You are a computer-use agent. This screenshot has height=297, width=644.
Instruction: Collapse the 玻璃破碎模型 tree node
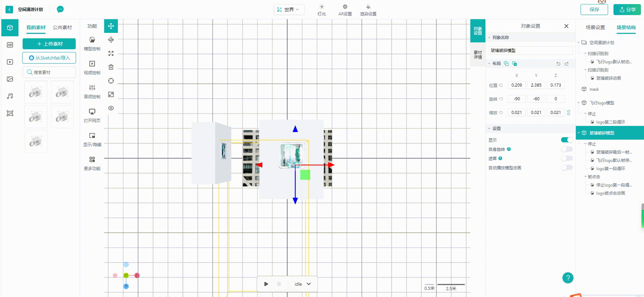[x=579, y=133]
